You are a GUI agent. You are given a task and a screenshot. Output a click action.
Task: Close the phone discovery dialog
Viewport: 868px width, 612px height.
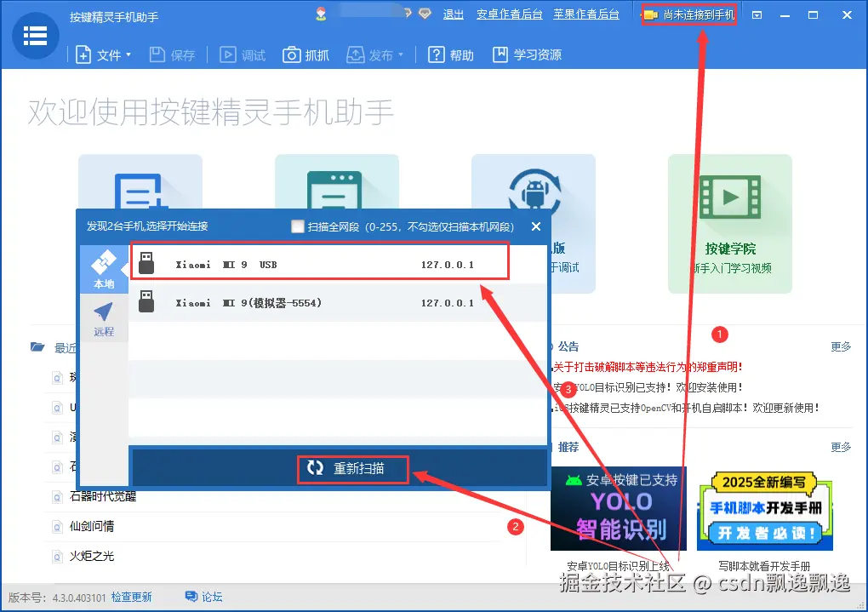pos(536,226)
